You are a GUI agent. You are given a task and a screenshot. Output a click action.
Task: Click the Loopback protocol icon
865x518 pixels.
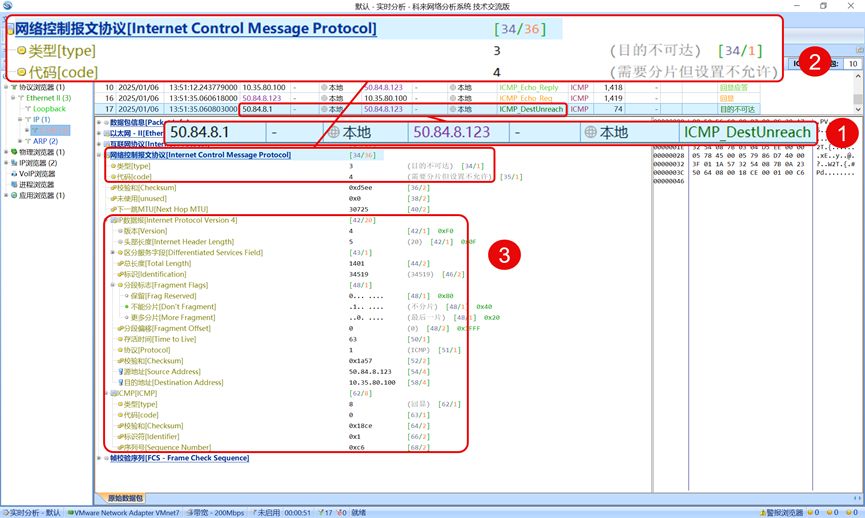28,109
